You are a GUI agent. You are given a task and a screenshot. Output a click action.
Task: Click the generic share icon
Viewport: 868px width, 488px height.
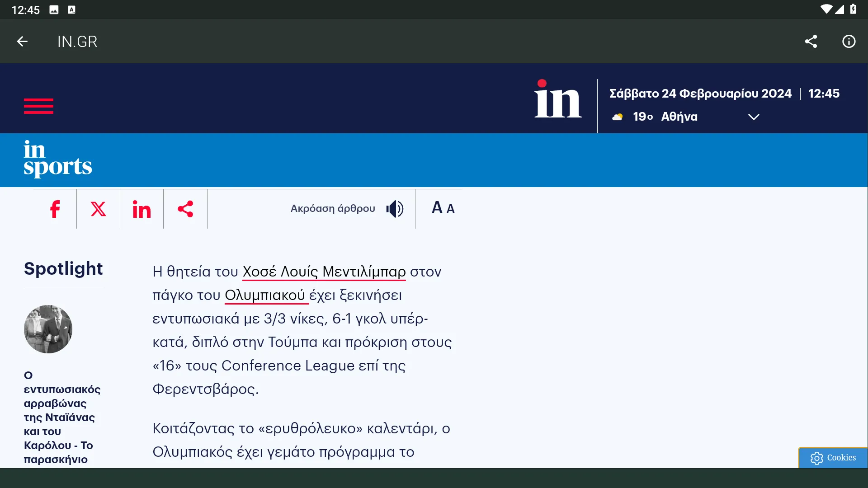point(185,209)
